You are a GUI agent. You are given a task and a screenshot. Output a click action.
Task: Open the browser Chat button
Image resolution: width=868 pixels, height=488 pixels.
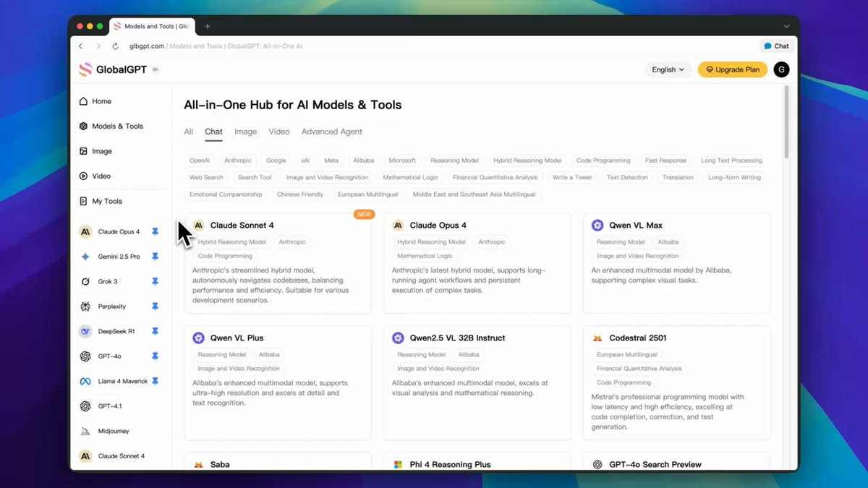click(777, 46)
